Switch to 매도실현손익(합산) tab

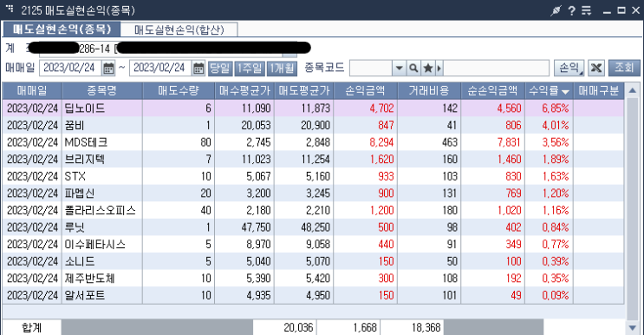coord(179,30)
